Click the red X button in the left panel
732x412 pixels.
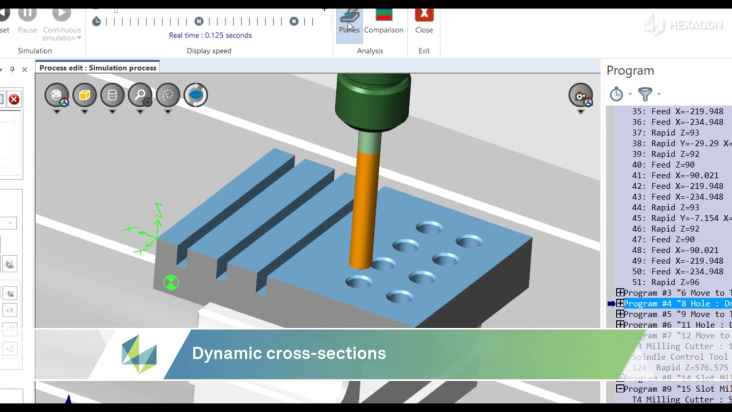pyautogui.click(x=14, y=99)
